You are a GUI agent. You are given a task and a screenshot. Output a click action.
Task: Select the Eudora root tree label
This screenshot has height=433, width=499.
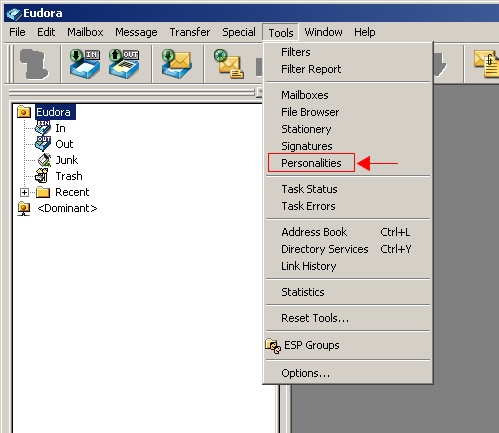[55, 112]
